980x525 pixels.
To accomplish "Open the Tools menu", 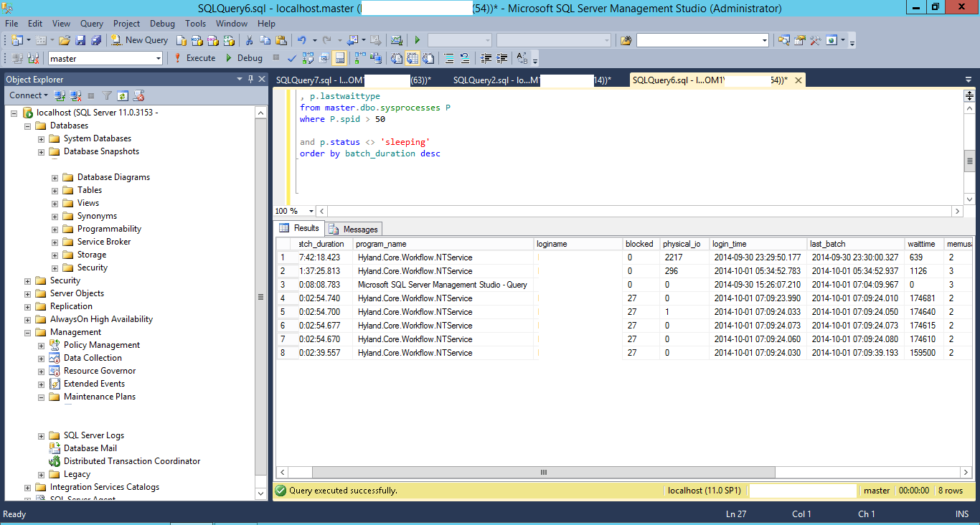I will point(195,23).
